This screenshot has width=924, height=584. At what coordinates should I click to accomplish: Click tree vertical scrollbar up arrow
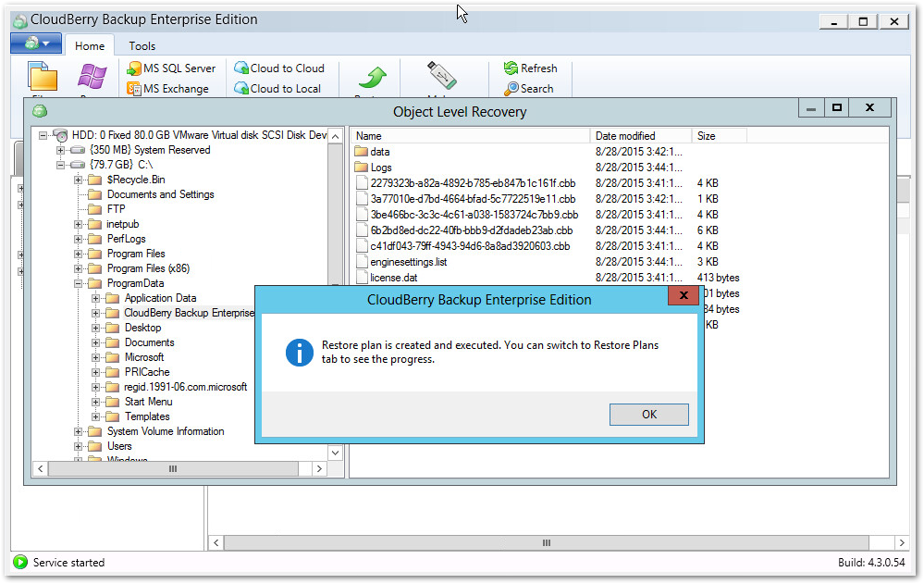click(336, 136)
